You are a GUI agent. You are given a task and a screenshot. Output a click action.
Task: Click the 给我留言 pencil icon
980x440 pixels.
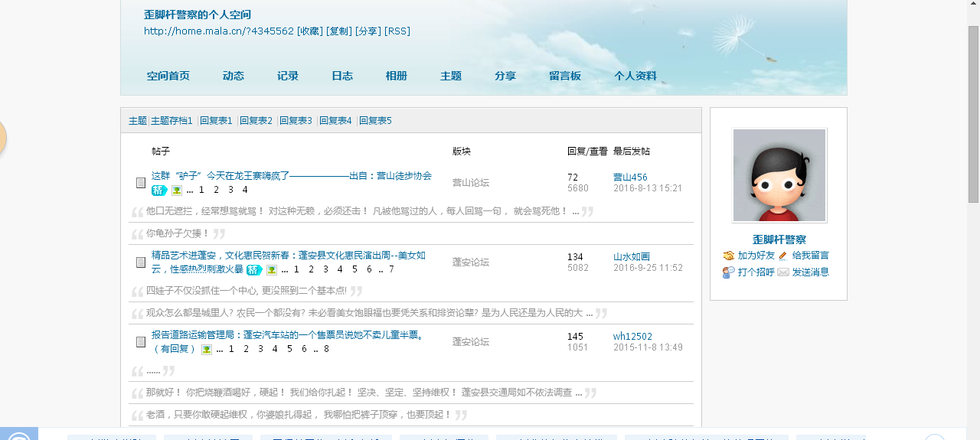pyautogui.click(x=783, y=256)
